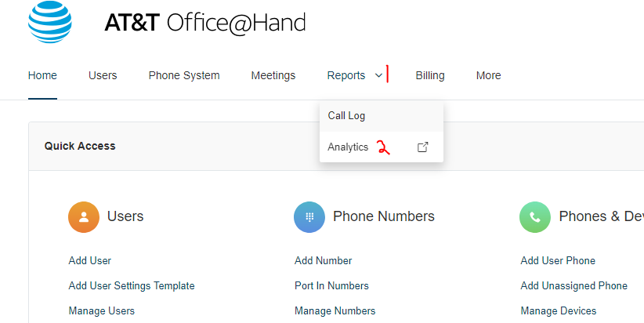Click the AT&T globe logo

coord(50,21)
